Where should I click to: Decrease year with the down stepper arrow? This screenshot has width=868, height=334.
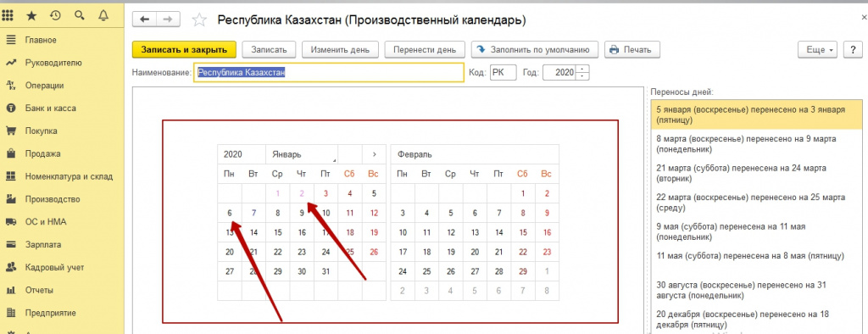pos(582,76)
